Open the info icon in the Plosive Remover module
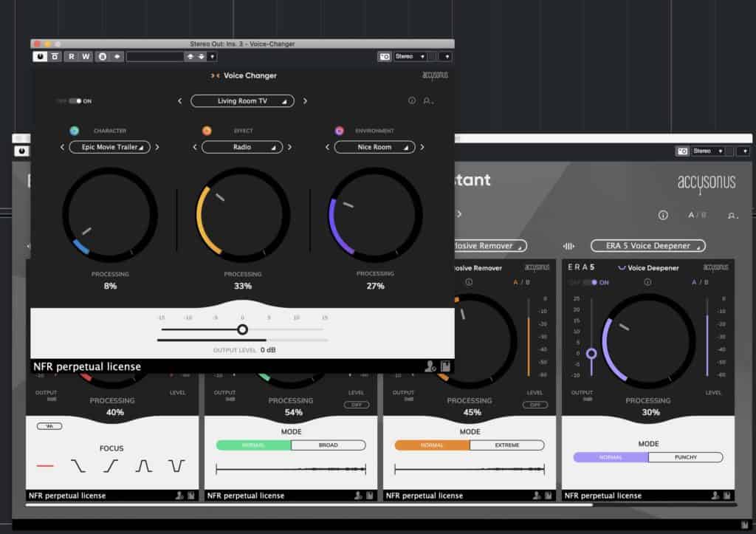The image size is (756, 534). (469, 281)
